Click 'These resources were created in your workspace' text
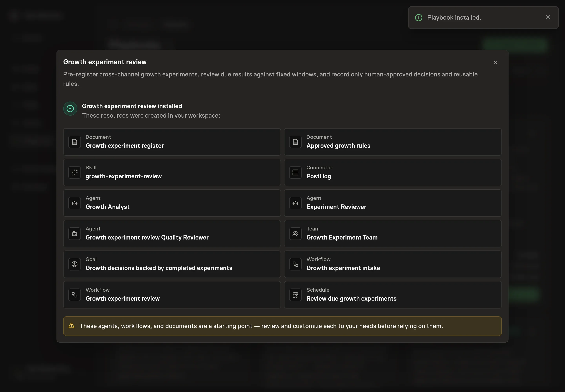Screen dimensions: 565x392 (x=151, y=116)
